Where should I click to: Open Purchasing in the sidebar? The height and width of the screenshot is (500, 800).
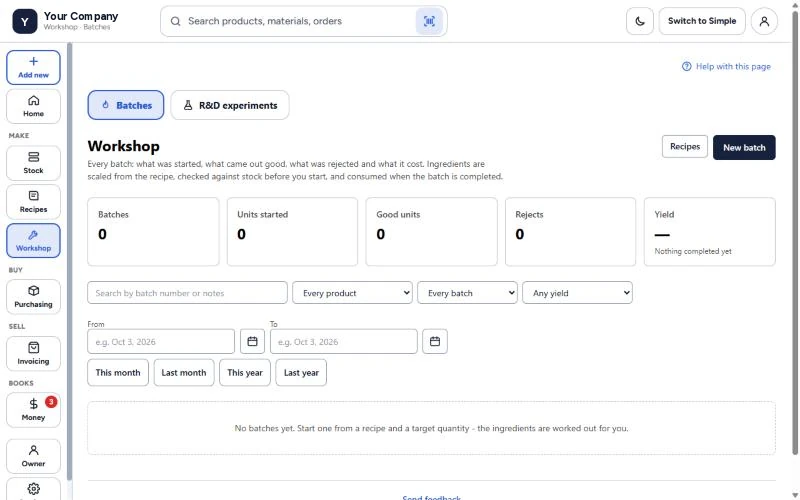[x=33, y=296]
